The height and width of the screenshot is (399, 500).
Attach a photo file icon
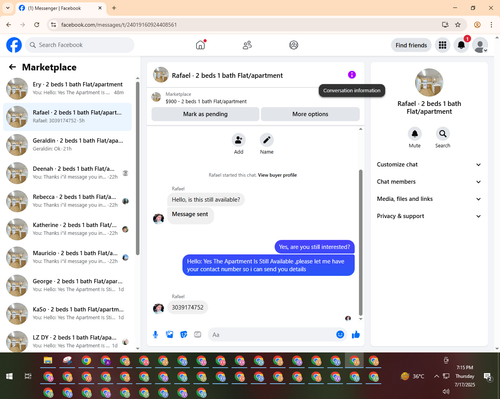(x=170, y=334)
